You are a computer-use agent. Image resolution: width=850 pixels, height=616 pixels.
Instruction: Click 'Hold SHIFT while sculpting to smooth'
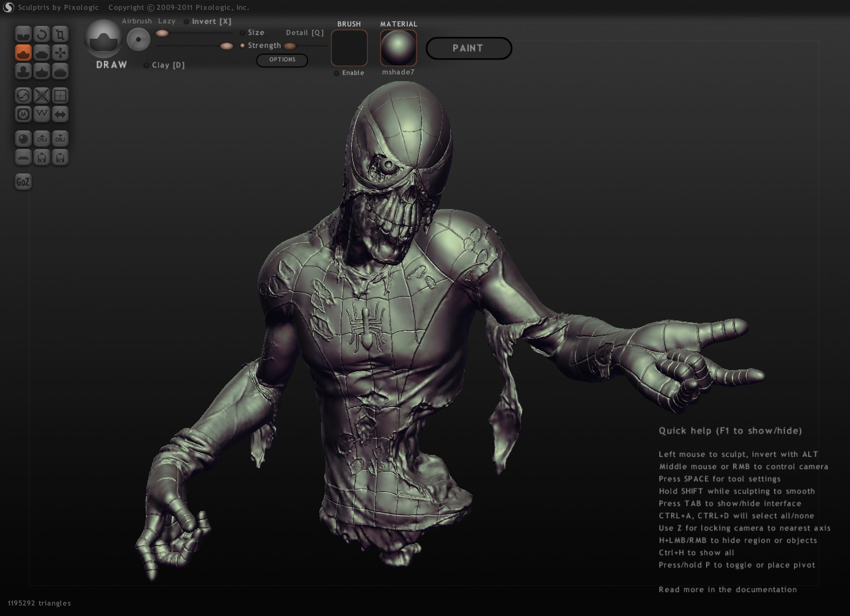click(x=737, y=491)
